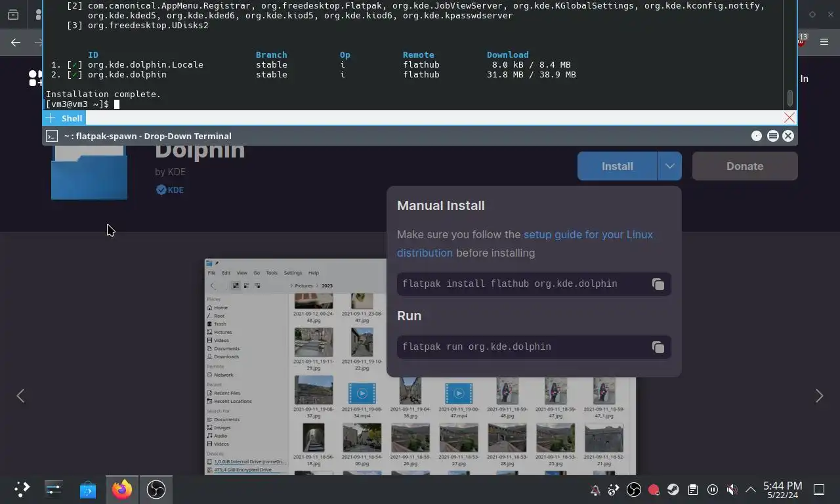Copy the flatpak run command
The height and width of the screenshot is (504, 840).
[658, 347]
